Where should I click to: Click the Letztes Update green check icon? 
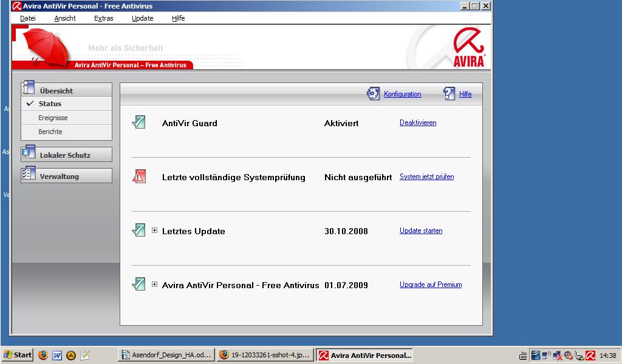139,231
